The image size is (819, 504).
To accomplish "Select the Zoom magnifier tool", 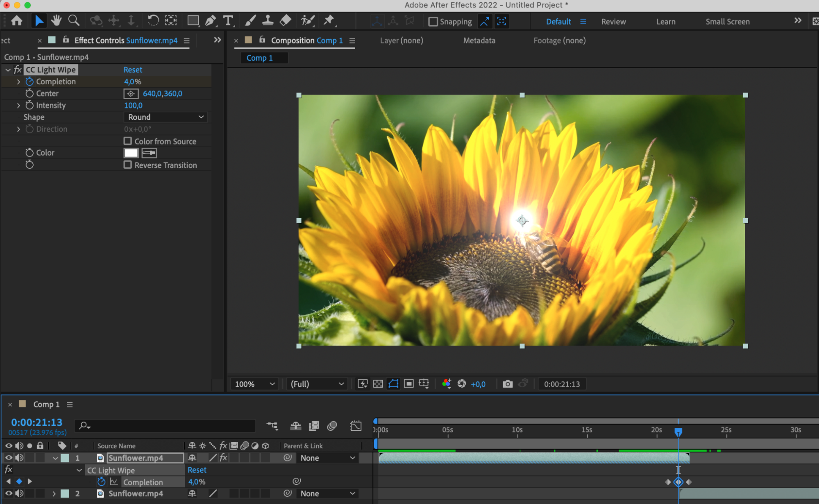I will point(74,20).
